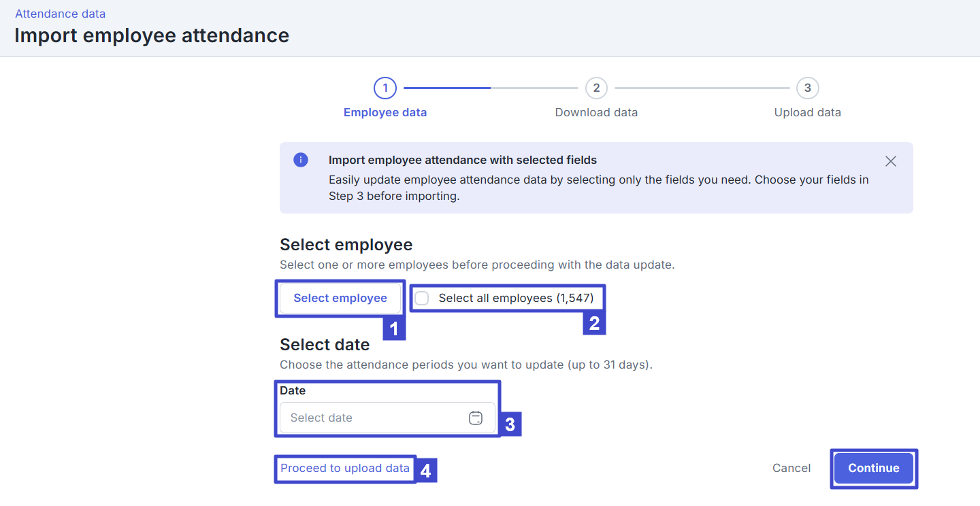Follow the Proceed to upload data link
The width and height of the screenshot is (980, 506).
345,468
